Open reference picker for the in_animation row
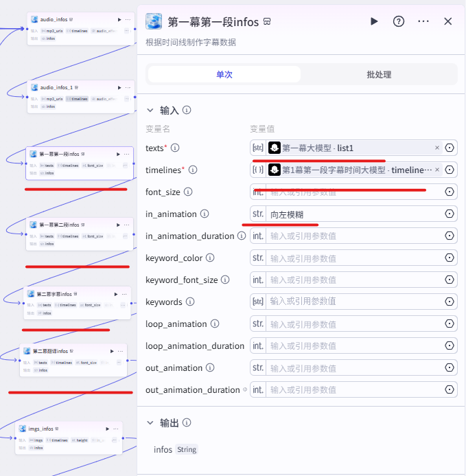 pyautogui.click(x=450, y=214)
